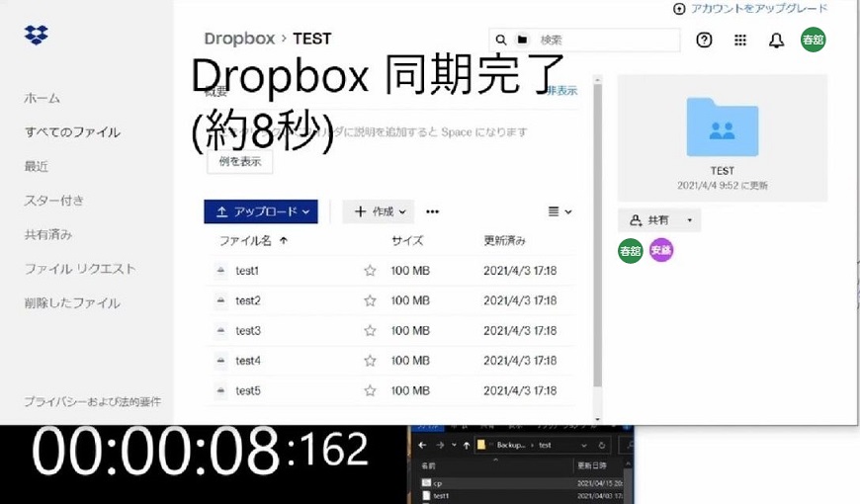The image size is (860, 504).
Task: Click up arrow in Explorer window
Action: [x=467, y=446]
